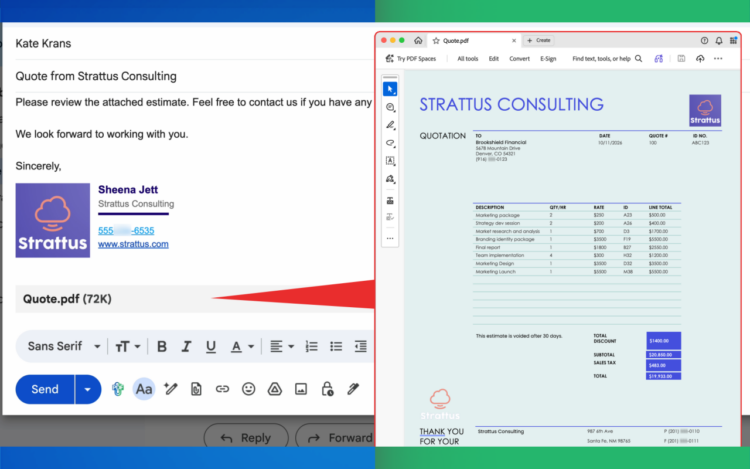Screen dimensions: 750x469
Task: Close the Quote.pdf tab
Action: point(514,41)
